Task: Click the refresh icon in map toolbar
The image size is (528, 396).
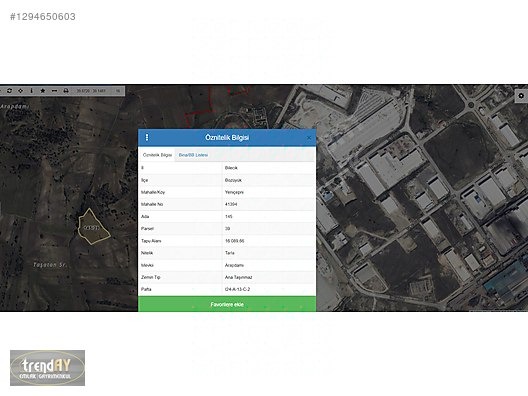Action: (9, 91)
